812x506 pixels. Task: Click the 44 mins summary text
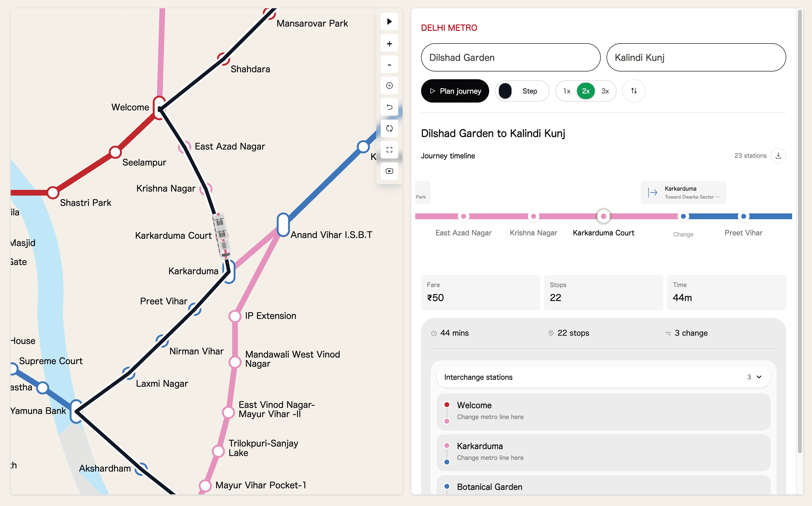click(x=454, y=333)
